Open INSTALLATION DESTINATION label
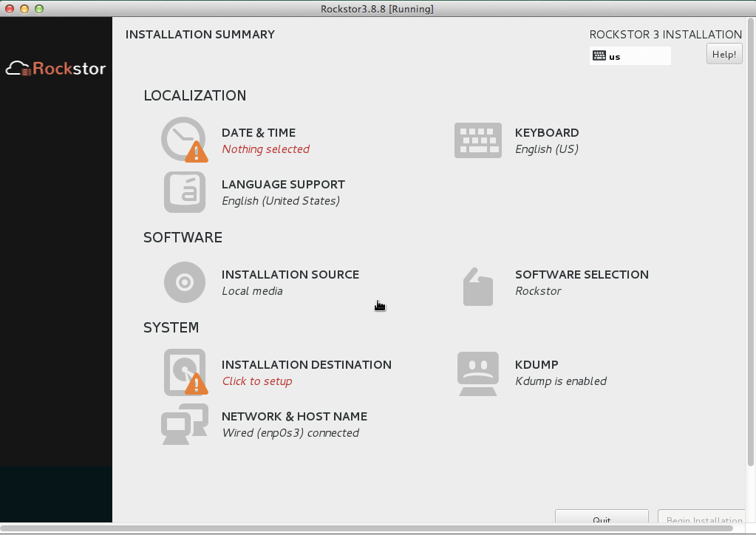 tap(306, 364)
